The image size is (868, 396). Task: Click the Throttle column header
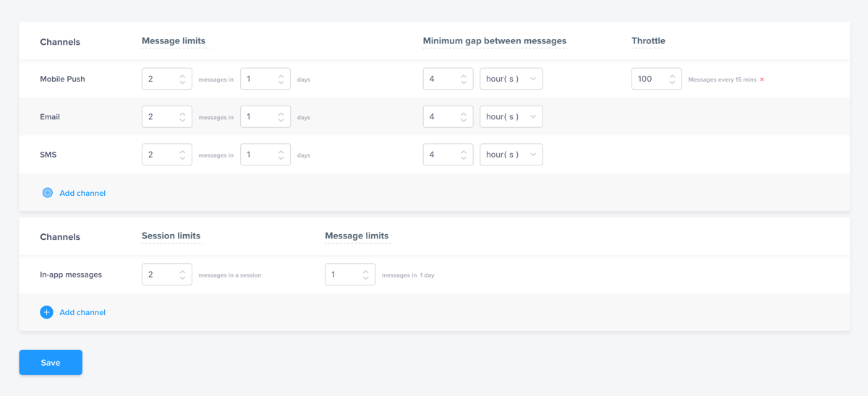pos(647,41)
